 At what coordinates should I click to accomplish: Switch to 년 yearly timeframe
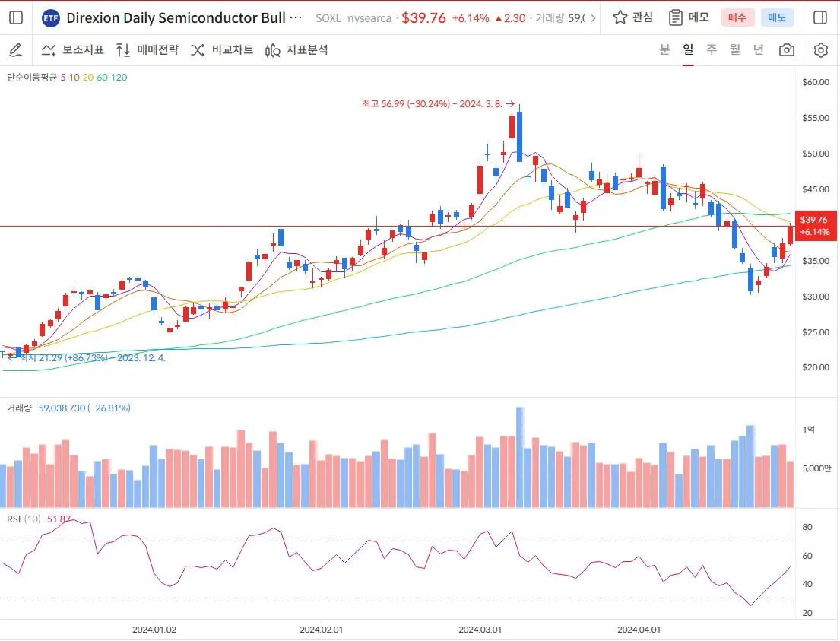759,50
